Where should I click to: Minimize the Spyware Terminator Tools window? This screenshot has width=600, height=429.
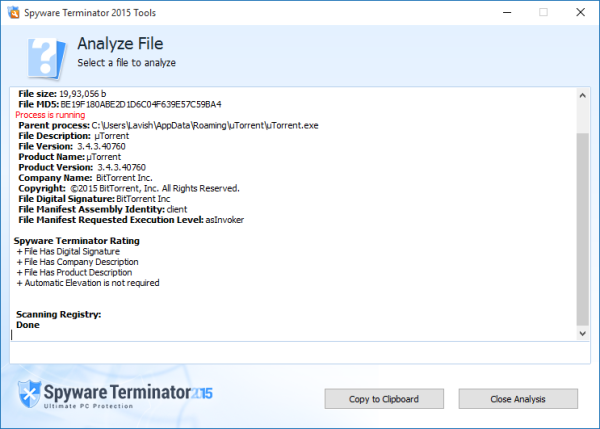[507, 13]
